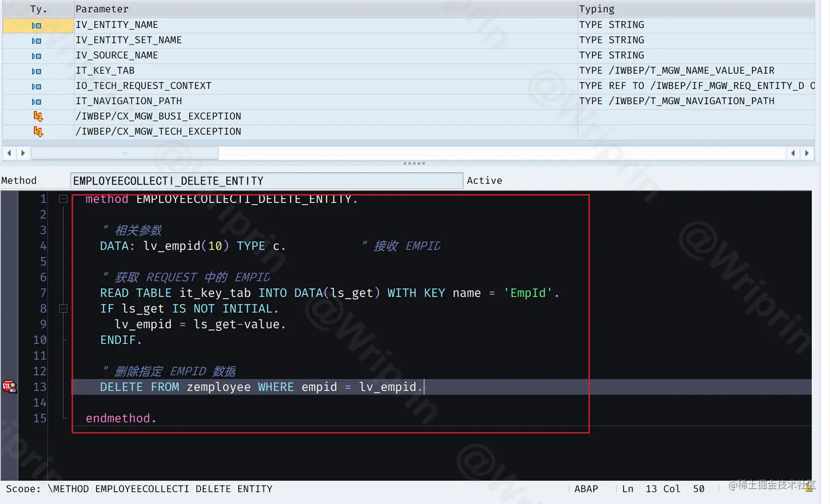Click the Active status text

tap(484, 181)
